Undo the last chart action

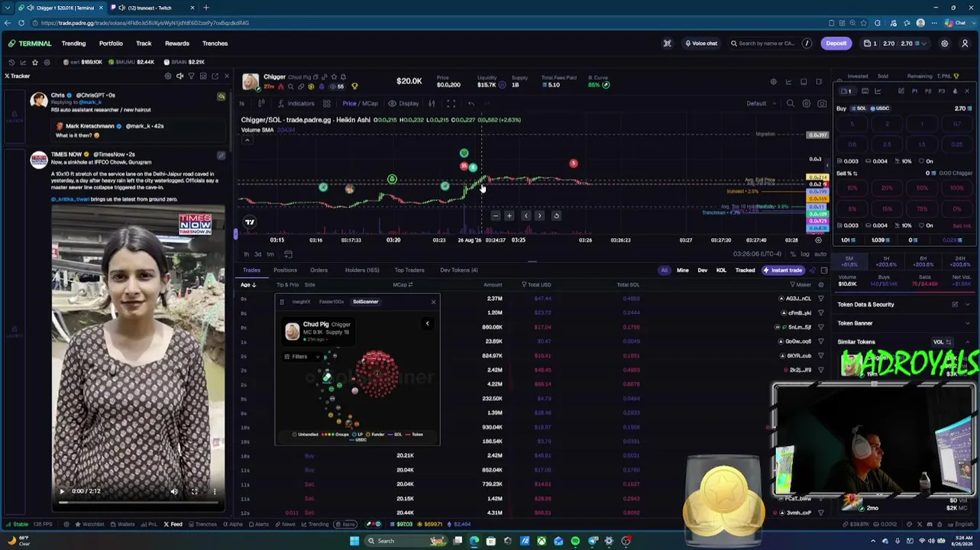tap(471, 103)
